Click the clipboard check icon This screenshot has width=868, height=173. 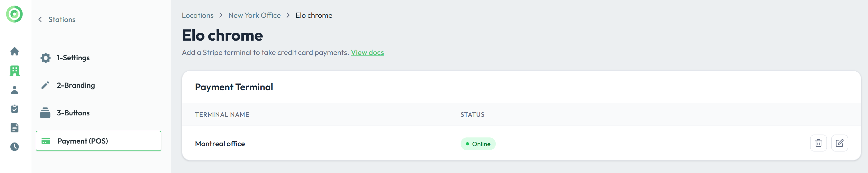15,109
